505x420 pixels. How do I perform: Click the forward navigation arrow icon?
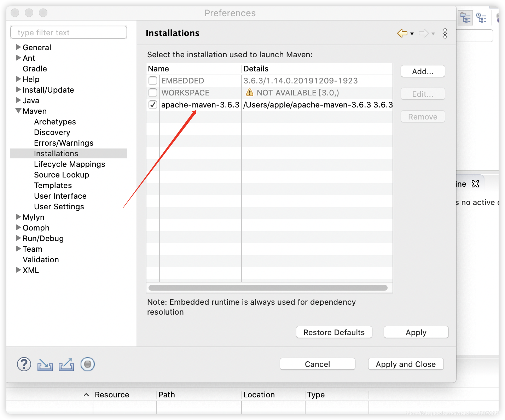point(424,33)
